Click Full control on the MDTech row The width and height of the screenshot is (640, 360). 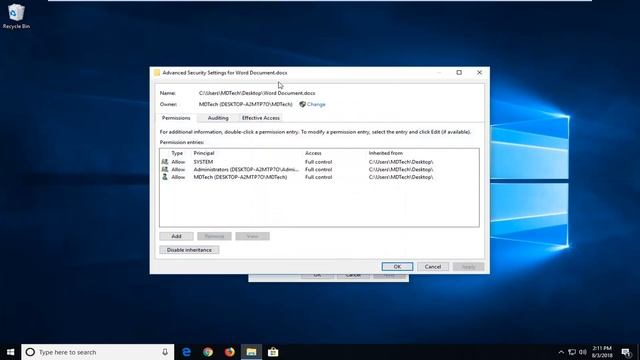(318, 177)
